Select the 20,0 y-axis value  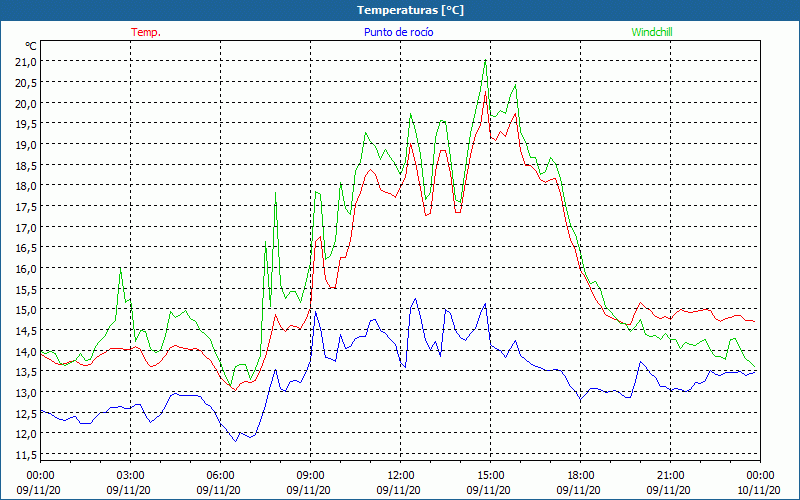[26, 103]
